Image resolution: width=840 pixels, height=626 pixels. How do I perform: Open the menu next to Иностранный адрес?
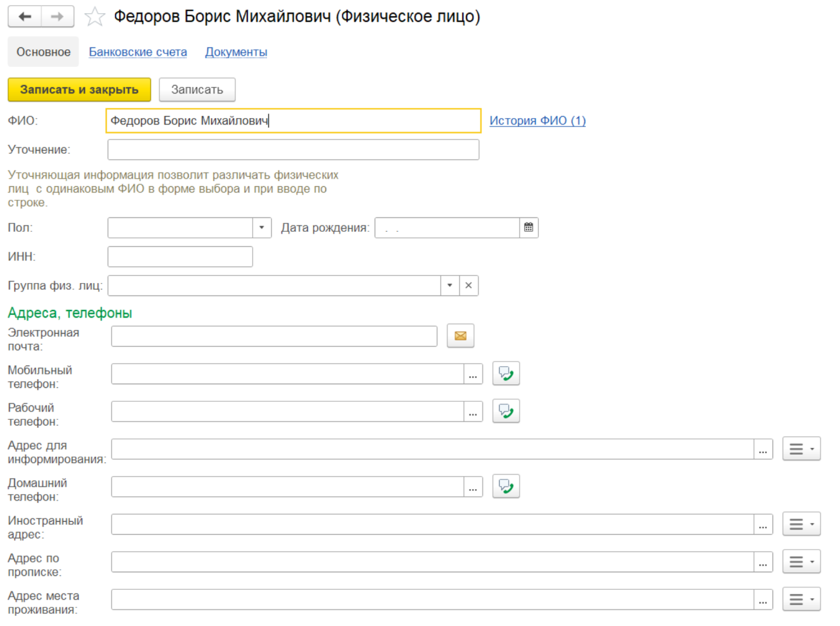801,524
